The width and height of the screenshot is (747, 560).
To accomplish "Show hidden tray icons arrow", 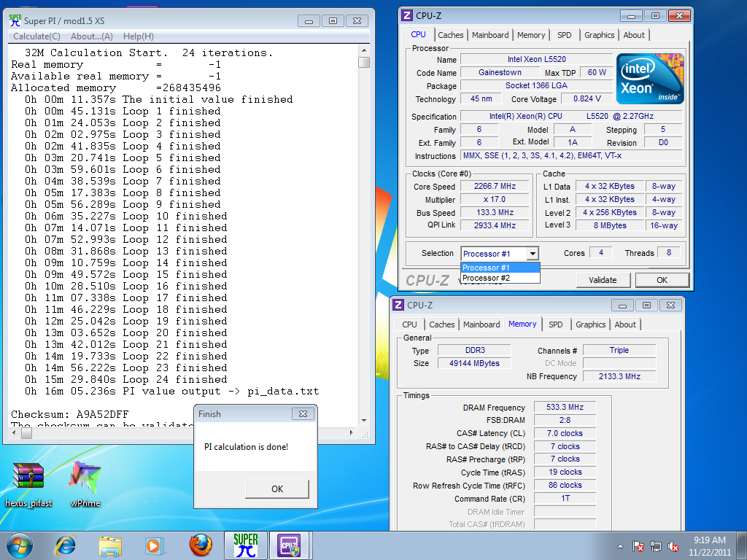I will point(620,546).
